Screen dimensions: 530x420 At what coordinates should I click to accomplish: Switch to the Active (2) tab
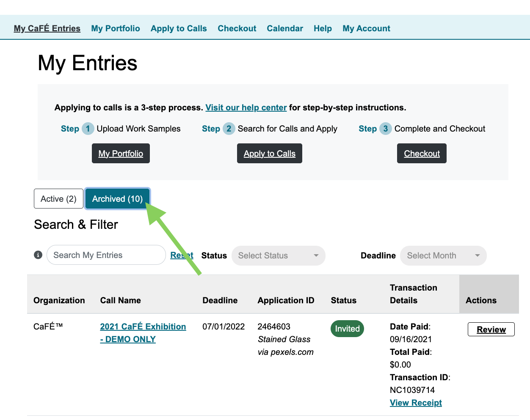58,199
